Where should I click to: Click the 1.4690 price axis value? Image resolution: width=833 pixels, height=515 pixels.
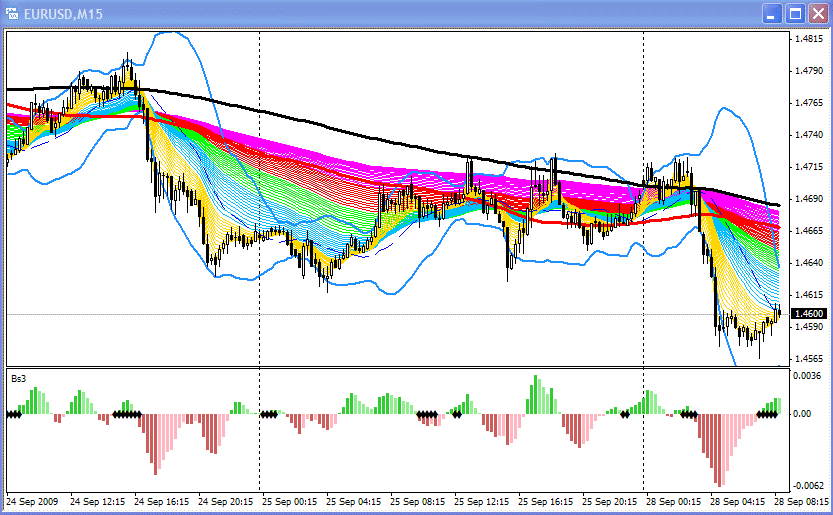pos(809,199)
